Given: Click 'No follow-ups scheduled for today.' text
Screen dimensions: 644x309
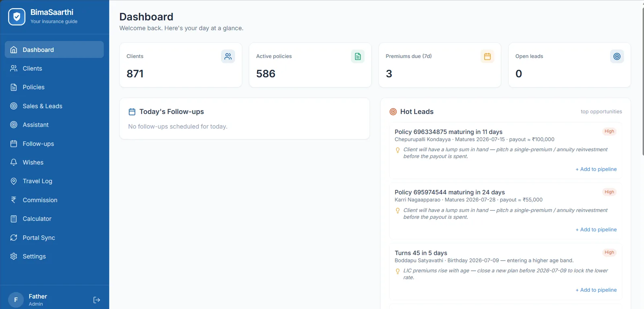Looking at the screenshot, I should [x=178, y=126].
